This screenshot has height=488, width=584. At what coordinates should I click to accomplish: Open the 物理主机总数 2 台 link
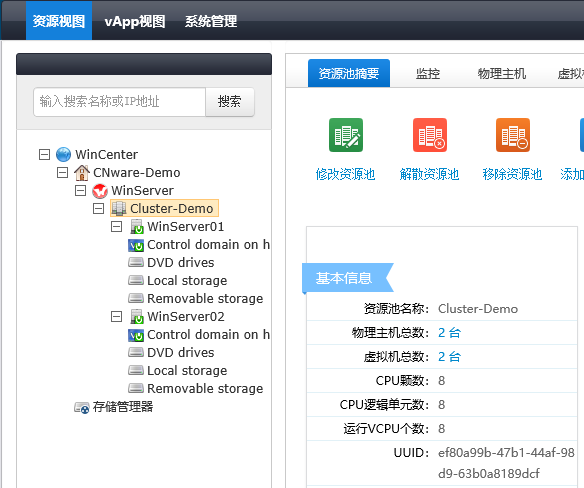point(450,333)
